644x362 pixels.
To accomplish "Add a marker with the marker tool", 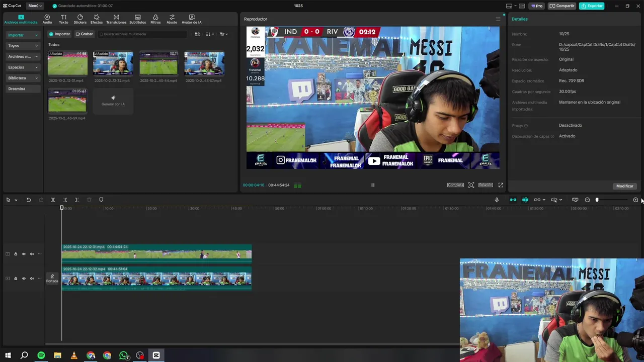I will click(101, 200).
